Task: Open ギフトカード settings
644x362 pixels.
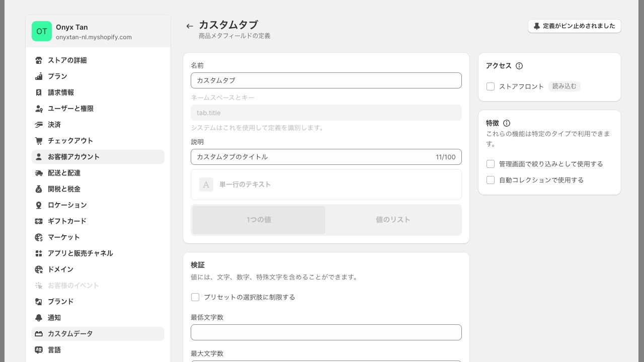Action: (98, 221)
